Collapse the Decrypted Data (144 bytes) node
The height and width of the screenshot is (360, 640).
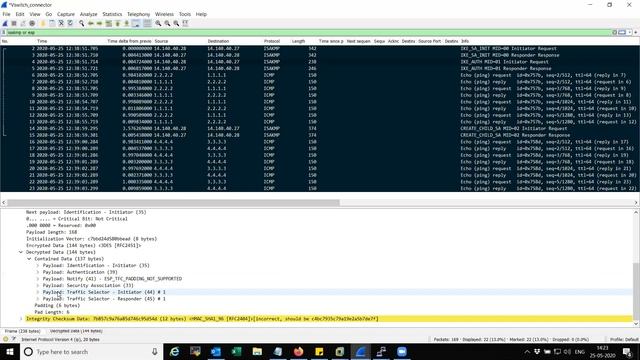[x=21, y=252]
